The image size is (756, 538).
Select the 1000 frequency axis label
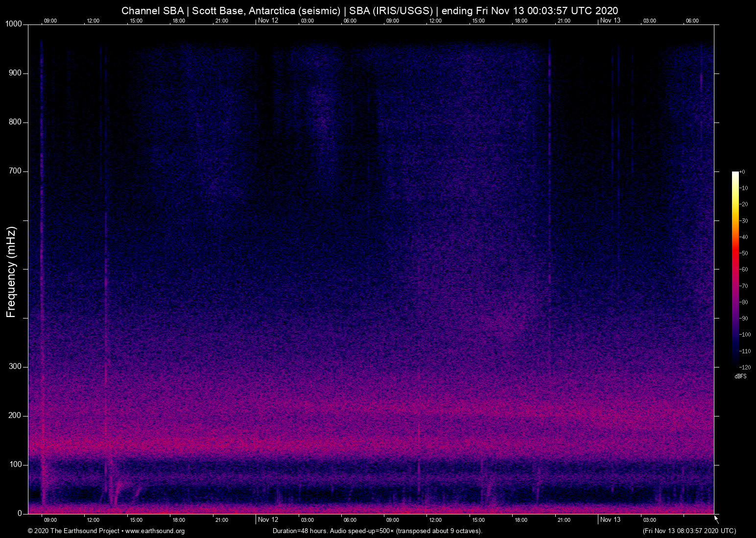click(x=14, y=24)
